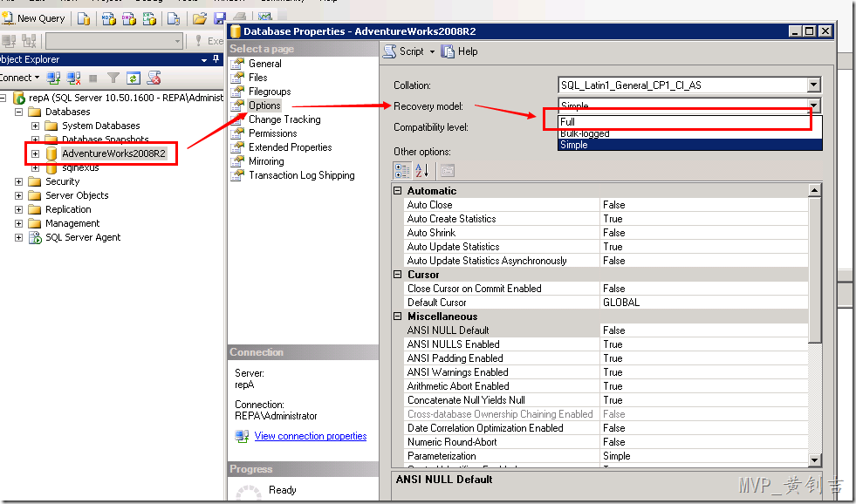Expand the System Databases folder
Viewport: 856px width, 504px height.
coord(36,126)
